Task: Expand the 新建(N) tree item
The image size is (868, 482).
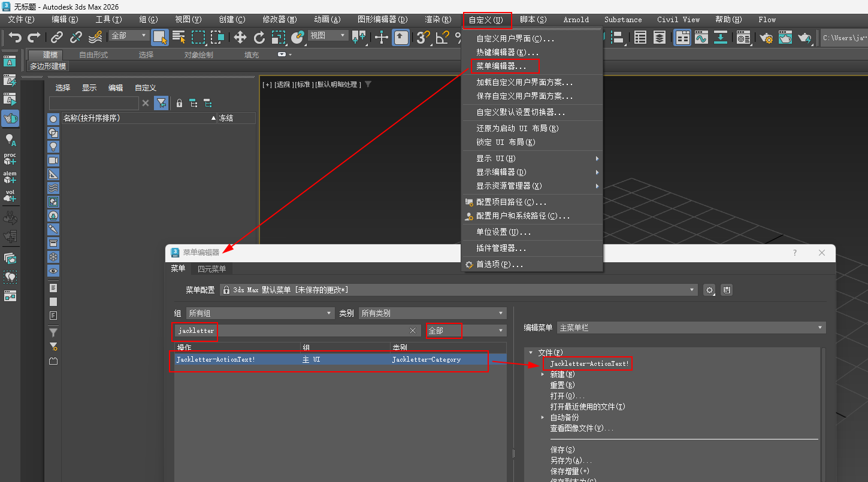Action: click(x=543, y=374)
